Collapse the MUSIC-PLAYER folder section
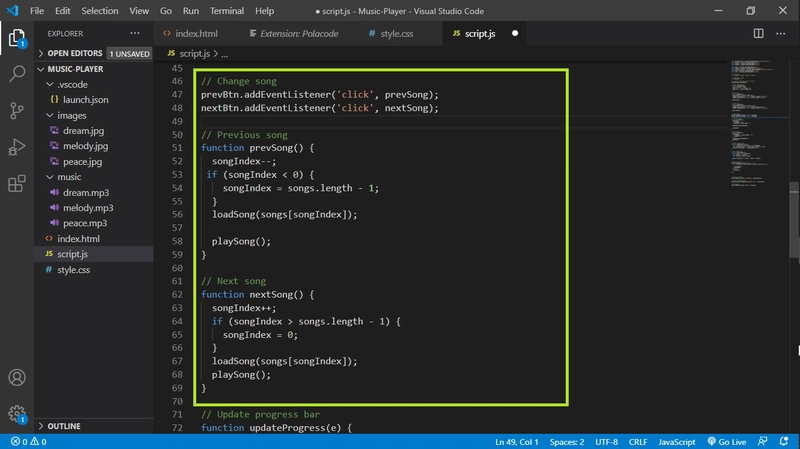The height and width of the screenshot is (449, 800). pyautogui.click(x=75, y=70)
